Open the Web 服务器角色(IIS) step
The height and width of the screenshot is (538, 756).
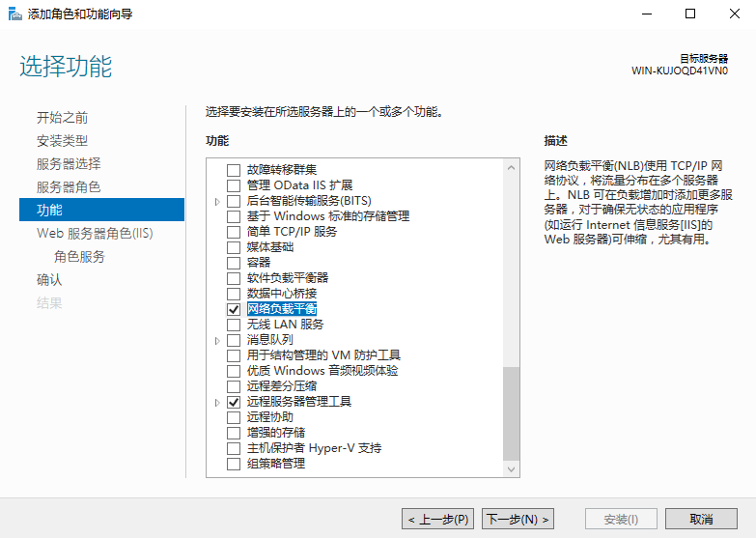tap(95, 233)
